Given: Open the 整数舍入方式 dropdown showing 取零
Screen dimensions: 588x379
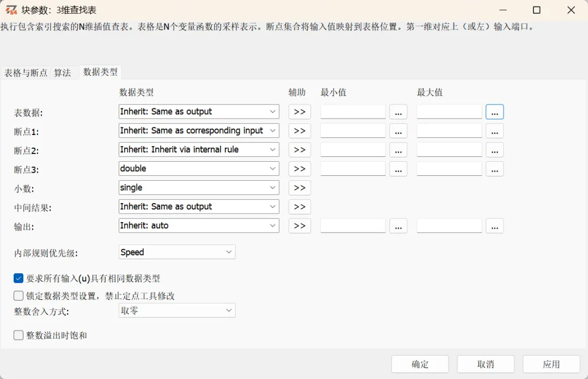Looking at the screenshot, I should tap(176, 310).
